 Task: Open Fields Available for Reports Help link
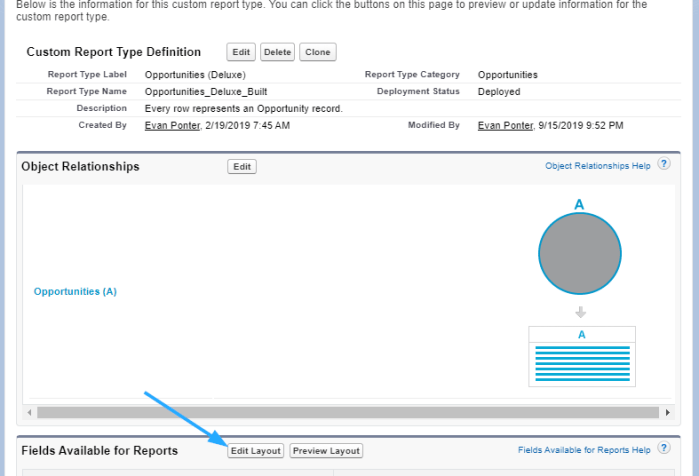(584, 451)
